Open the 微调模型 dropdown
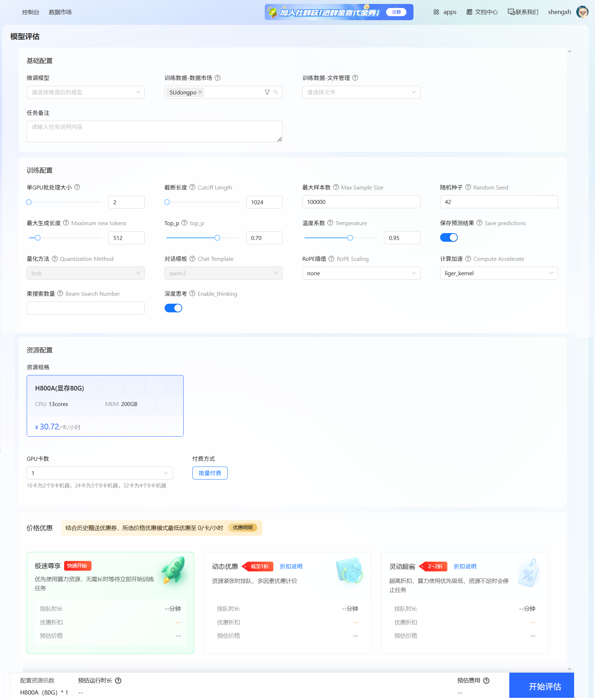 click(x=86, y=92)
